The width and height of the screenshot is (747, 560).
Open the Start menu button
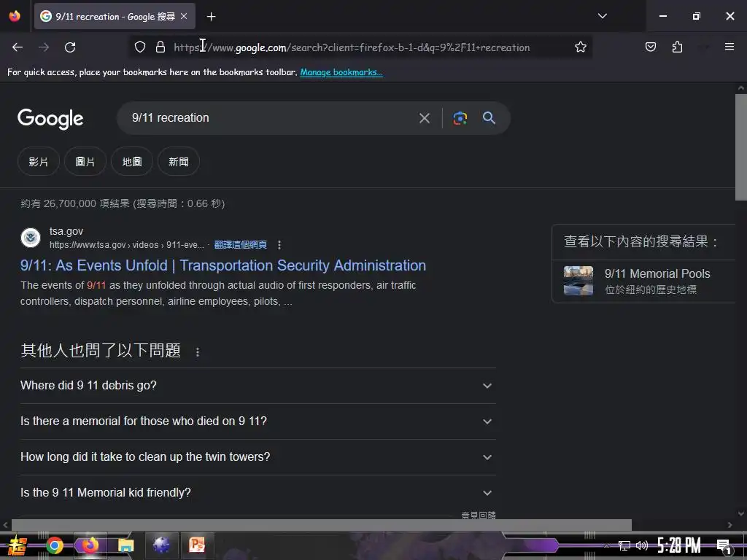tap(18, 545)
